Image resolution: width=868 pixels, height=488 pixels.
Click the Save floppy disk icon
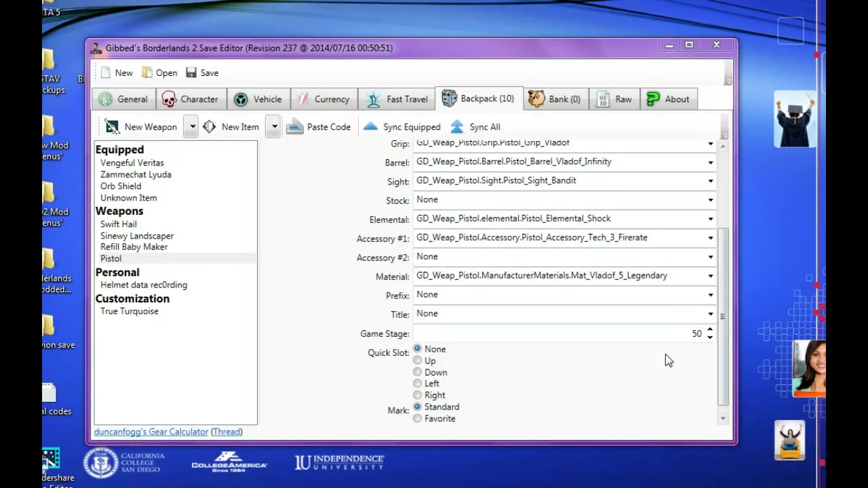click(191, 73)
